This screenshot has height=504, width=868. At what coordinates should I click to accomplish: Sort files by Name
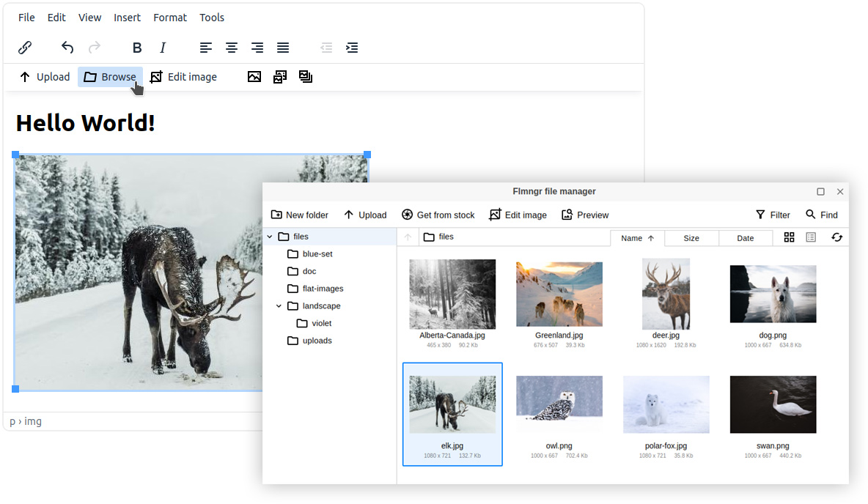pyautogui.click(x=637, y=238)
